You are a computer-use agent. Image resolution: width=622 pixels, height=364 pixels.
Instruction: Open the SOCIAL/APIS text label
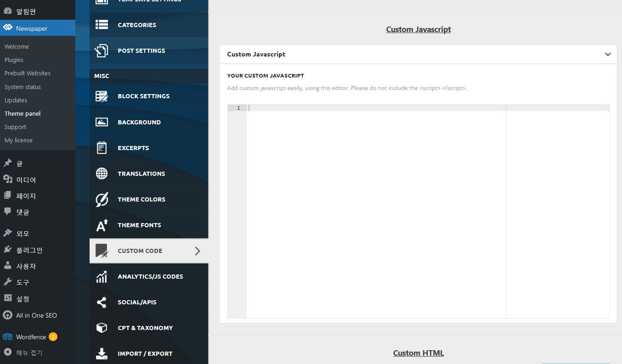(137, 302)
